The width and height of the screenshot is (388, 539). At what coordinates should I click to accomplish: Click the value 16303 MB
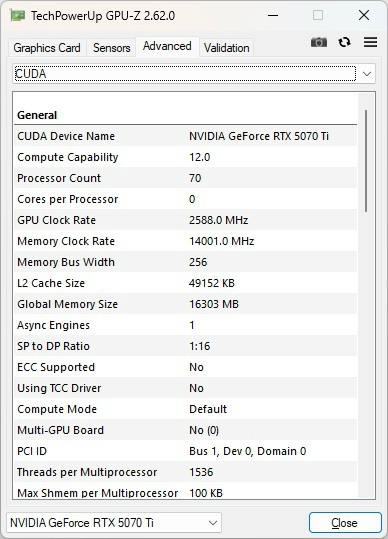point(214,304)
